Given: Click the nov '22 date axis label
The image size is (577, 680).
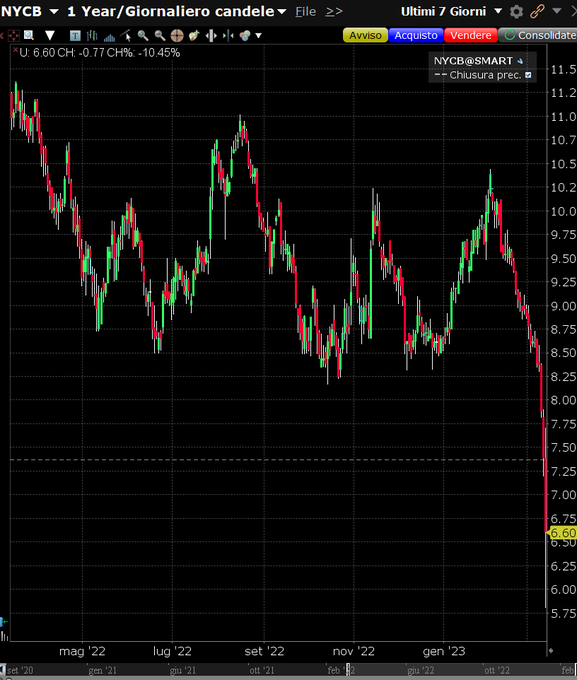Looking at the screenshot, I should 354,651.
